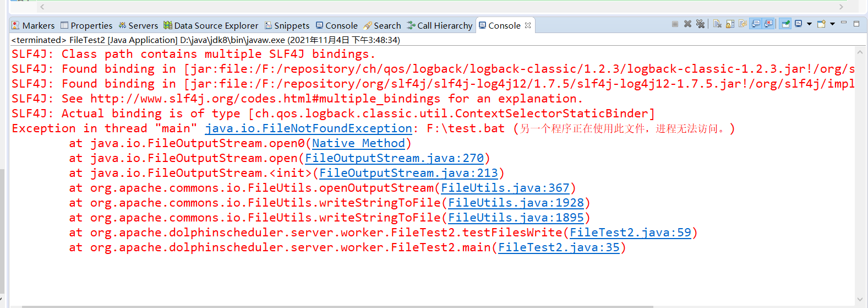The width and height of the screenshot is (868, 308).
Task: Click the editor scrollbar left arrow at the top
Action: coord(42,7)
